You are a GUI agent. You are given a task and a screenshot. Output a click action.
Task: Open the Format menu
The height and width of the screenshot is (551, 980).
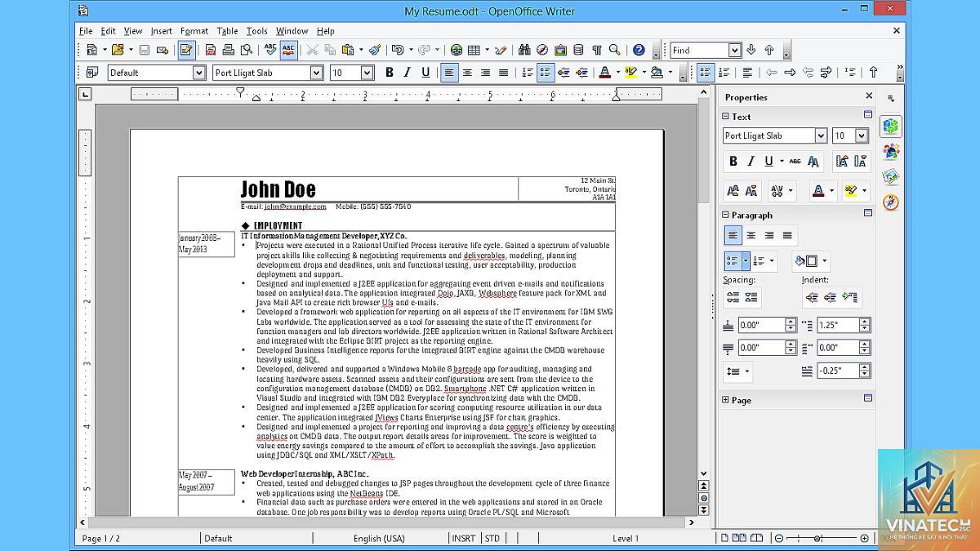194,31
